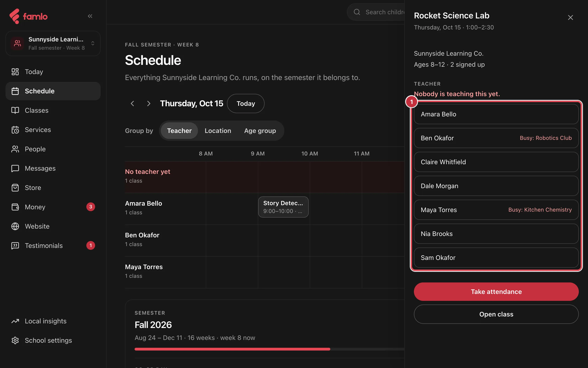This screenshot has height=368, width=588.
Task: Open the Story Detec... class block
Action: tap(283, 207)
